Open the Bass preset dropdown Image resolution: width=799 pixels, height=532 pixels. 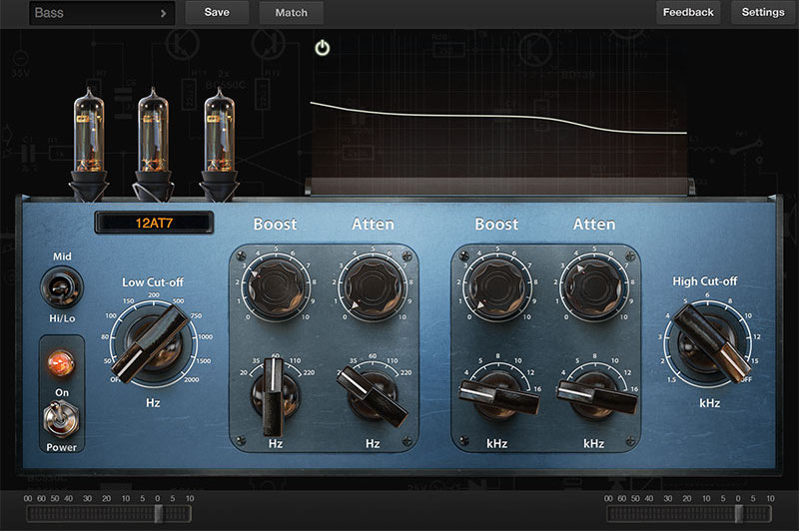click(102, 13)
